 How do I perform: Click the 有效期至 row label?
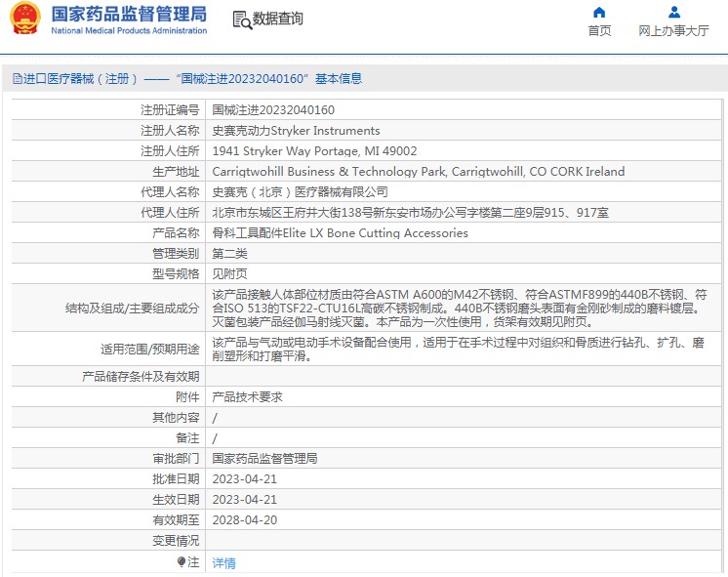pos(176,519)
